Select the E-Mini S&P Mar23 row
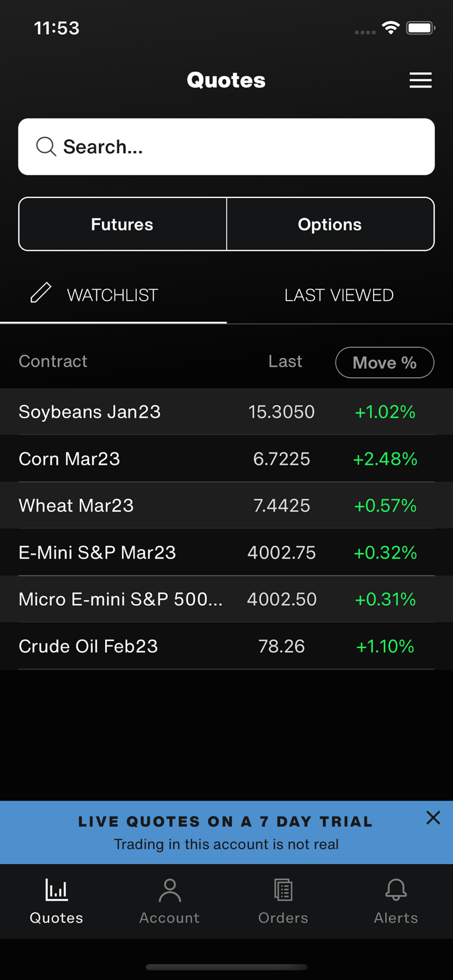The width and height of the screenshot is (453, 980). coord(98,552)
